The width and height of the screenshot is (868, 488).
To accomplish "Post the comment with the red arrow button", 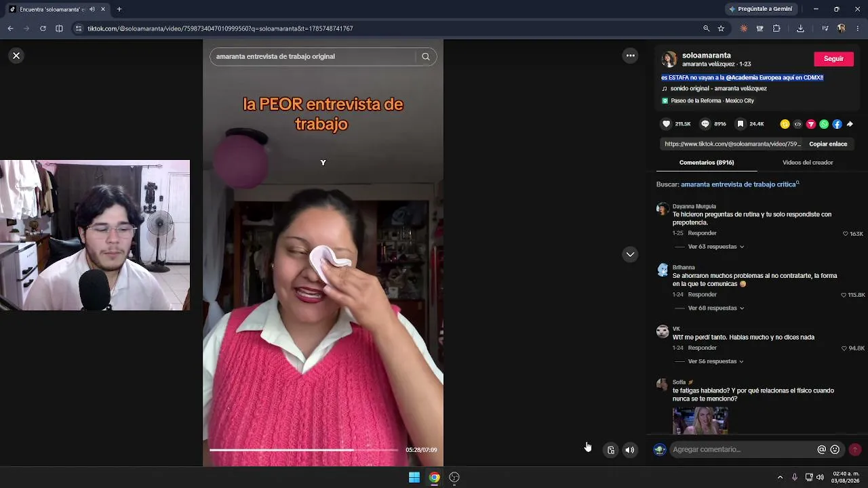I will (x=855, y=449).
